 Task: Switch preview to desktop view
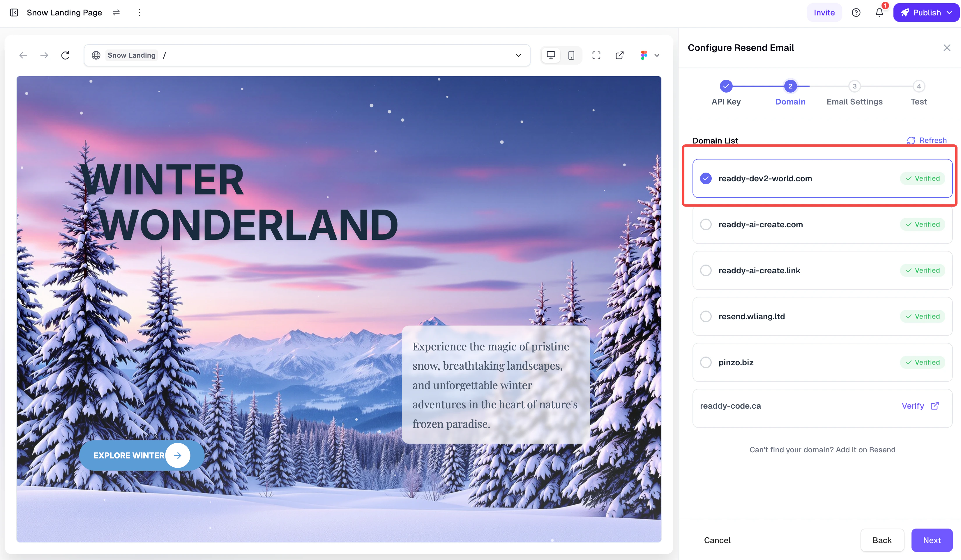pyautogui.click(x=551, y=55)
